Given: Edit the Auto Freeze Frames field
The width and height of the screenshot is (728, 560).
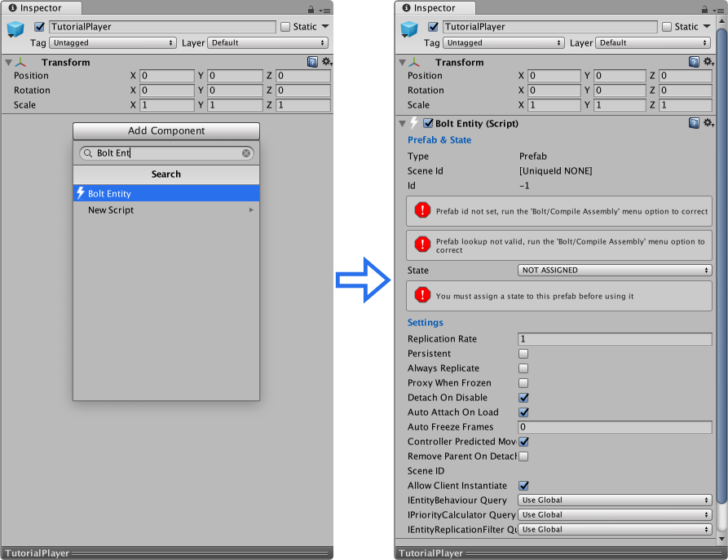Looking at the screenshot, I should coord(615,427).
